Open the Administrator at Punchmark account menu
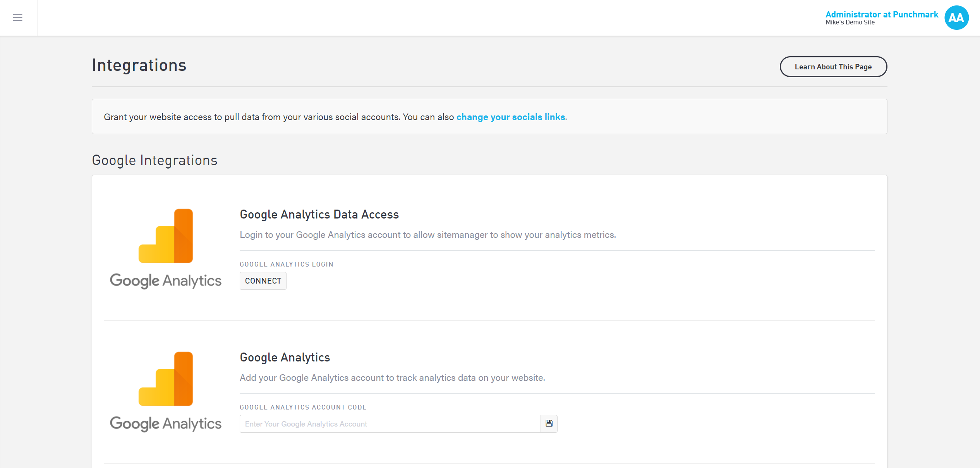This screenshot has width=980, height=468. 882,14
